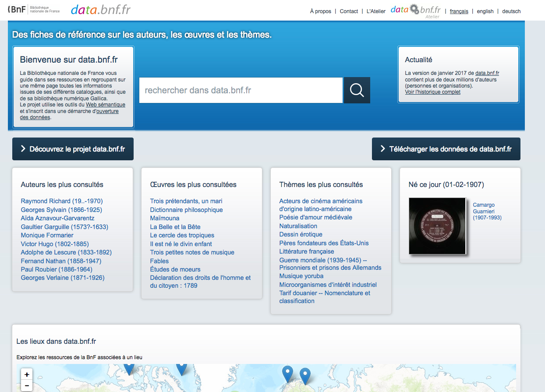Open Microorganismes d'intérêt industriel theme
The height and width of the screenshot is (392, 545).
click(x=328, y=285)
